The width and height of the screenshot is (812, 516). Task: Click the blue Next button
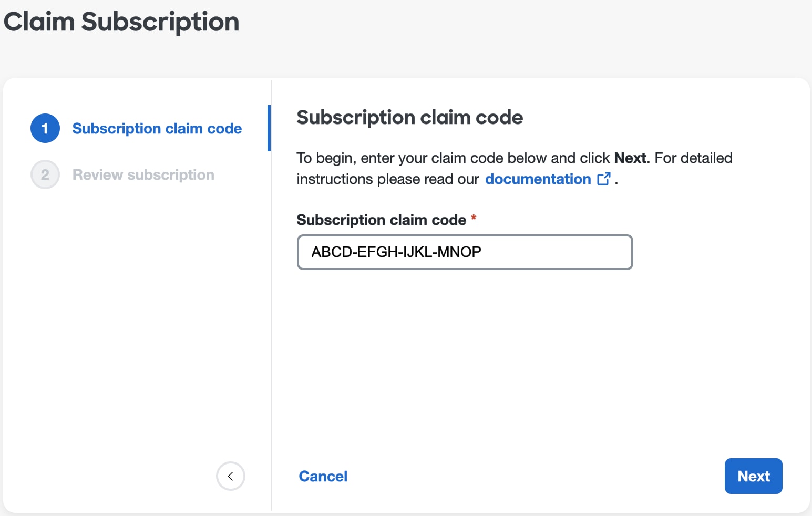(x=754, y=476)
